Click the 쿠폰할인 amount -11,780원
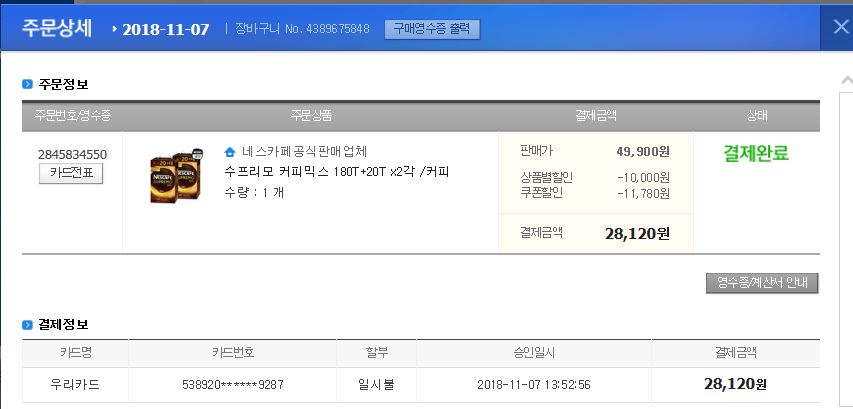This screenshot has width=853, height=409. [x=643, y=193]
